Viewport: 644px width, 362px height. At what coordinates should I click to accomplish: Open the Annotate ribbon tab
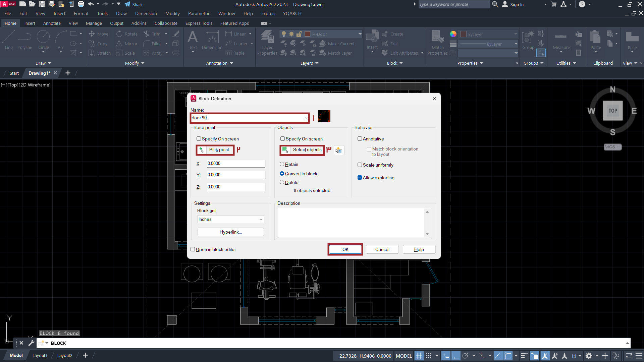pyautogui.click(x=52, y=23)
